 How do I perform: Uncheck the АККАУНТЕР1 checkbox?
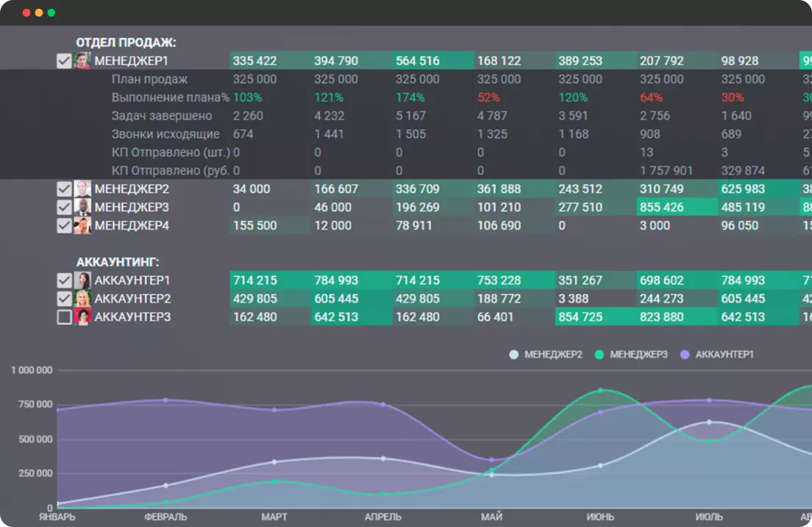coord(64,280)
